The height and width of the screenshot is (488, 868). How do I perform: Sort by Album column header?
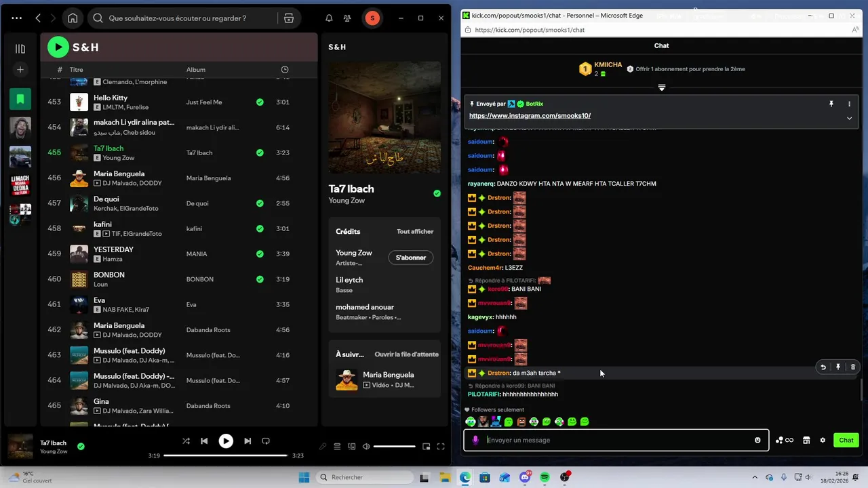(x=196, y=70)
